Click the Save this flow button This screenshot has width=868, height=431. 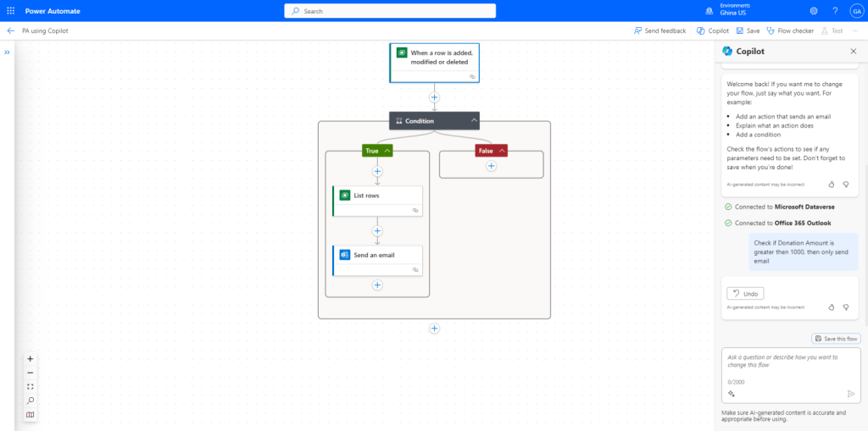click(836, 338)
